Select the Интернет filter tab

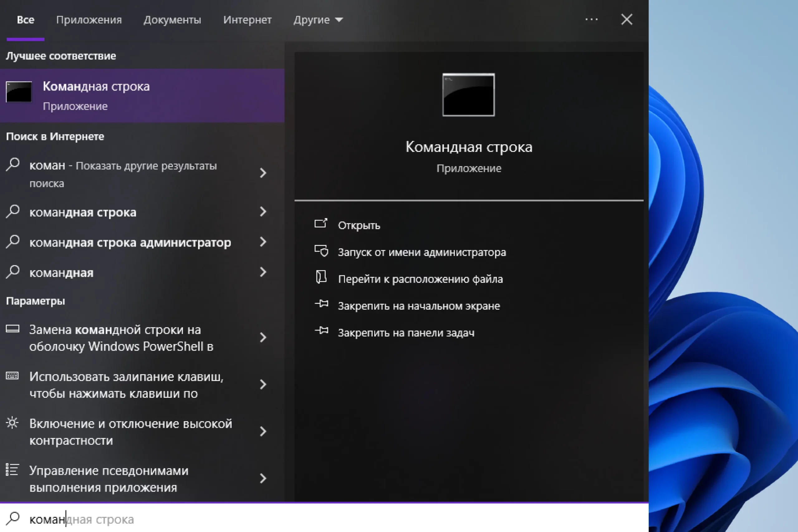pyautogui.click(x=247, y=20)
